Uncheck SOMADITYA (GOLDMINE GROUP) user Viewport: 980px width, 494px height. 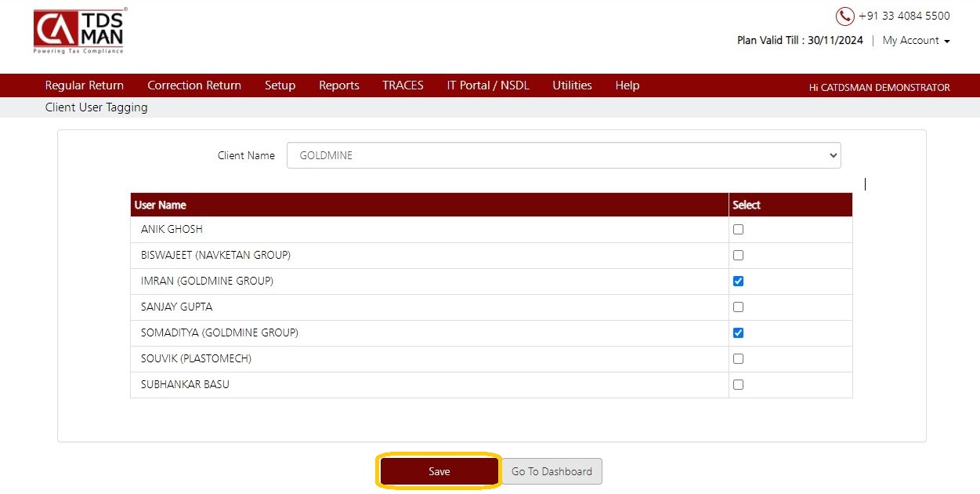pyautogui.click(x=738, y=333)
